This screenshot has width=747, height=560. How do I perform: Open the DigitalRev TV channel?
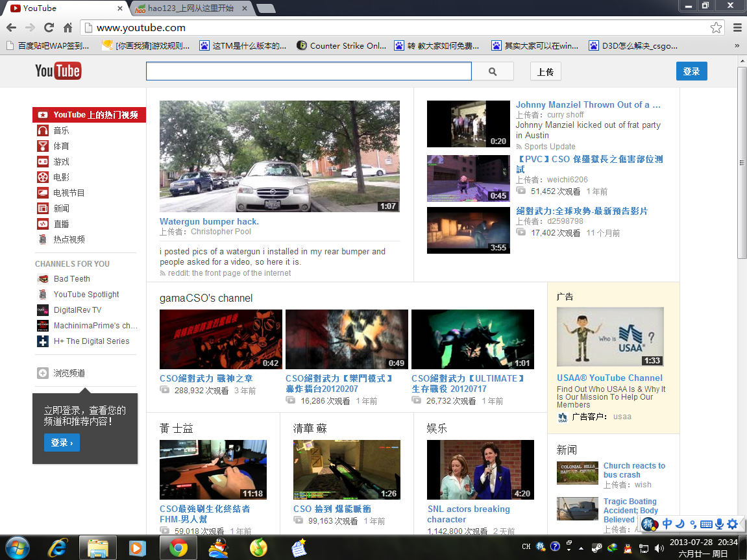coord(77,310)
